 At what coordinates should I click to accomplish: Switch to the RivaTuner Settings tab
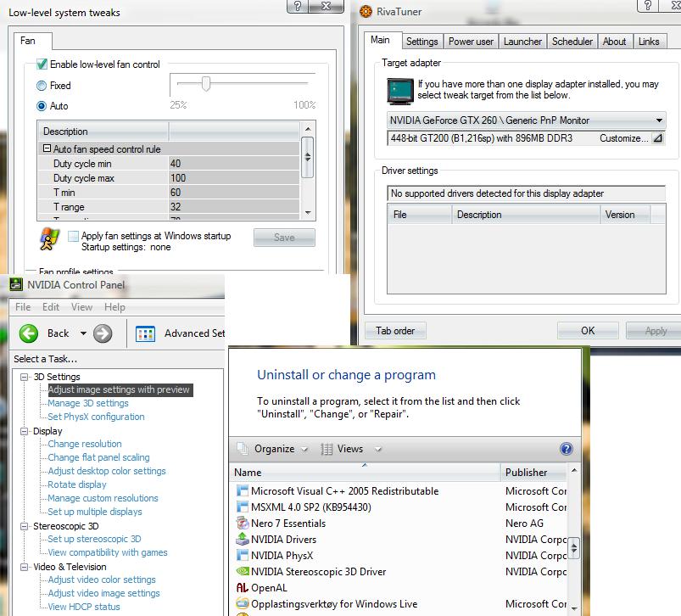421,42
